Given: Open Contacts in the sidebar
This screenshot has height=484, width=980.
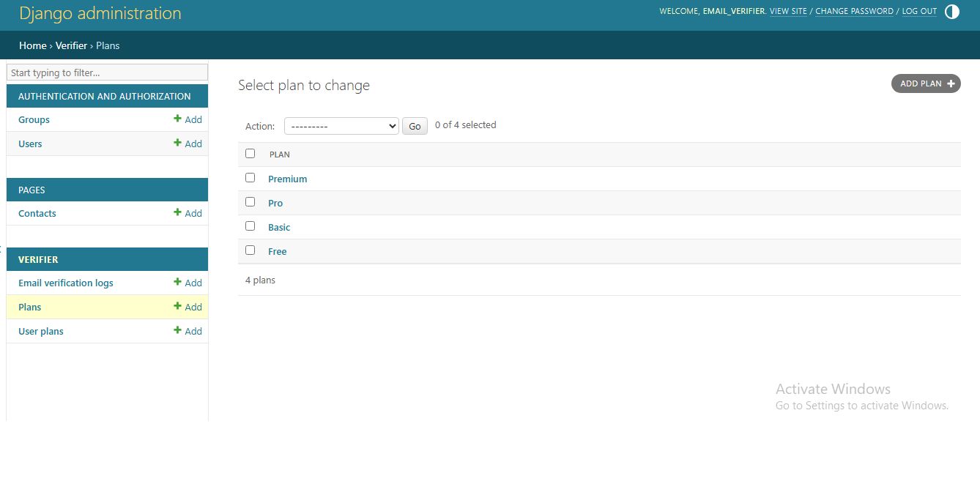Looking at the screenshot, I should pyautogui.click(x=37, y=213).
